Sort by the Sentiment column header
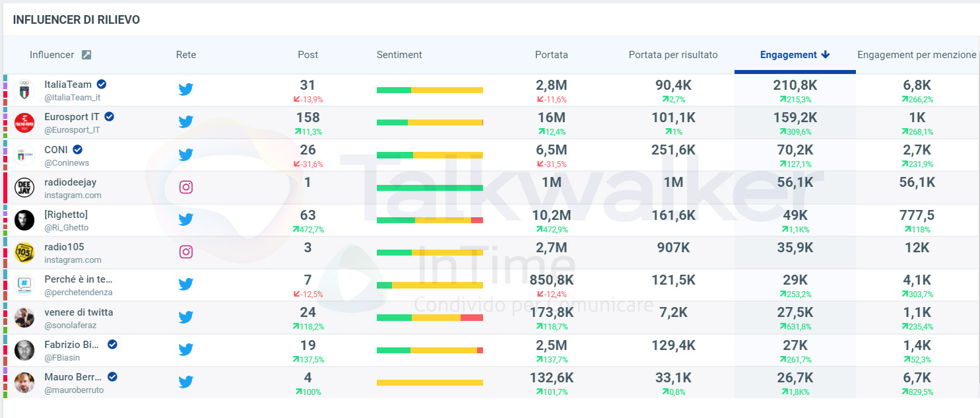The width and height of the screenshot is (980, 418). (x=399, y=55)
